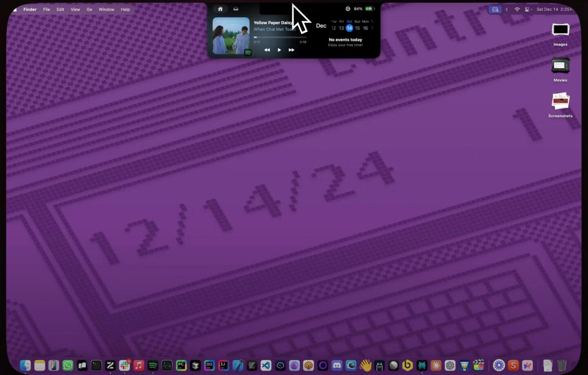The image size is (588, 375).
Task: Skip to the next track
Action: pos(292,50)
